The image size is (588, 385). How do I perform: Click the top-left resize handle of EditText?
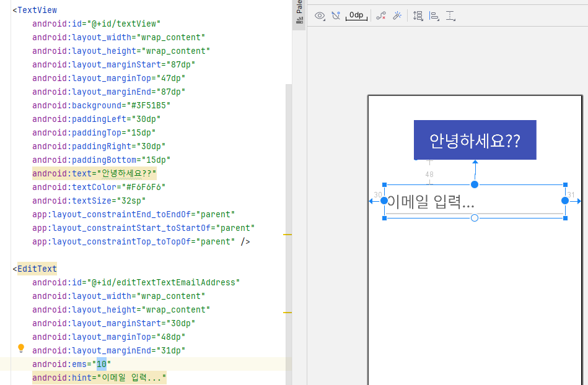(384, 184)
